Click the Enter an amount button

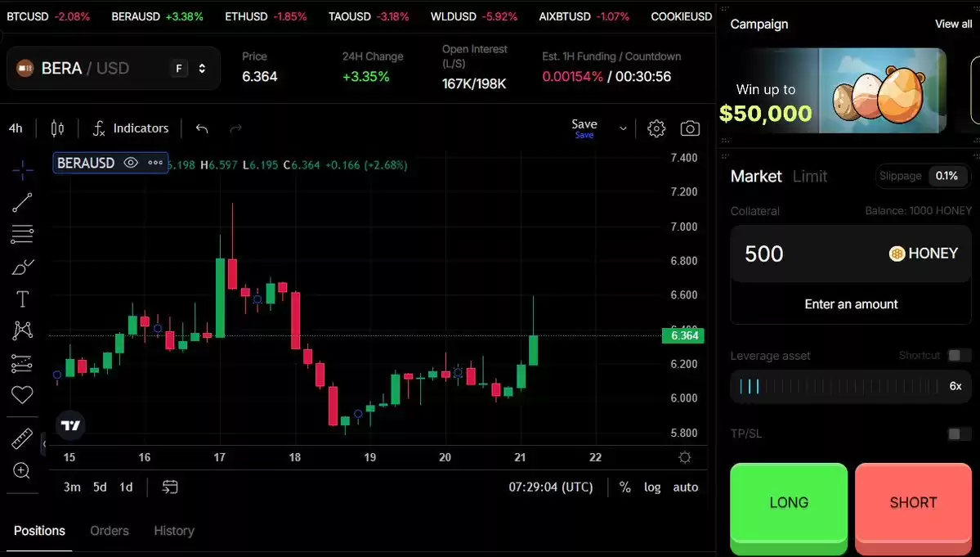pos(851,304)
